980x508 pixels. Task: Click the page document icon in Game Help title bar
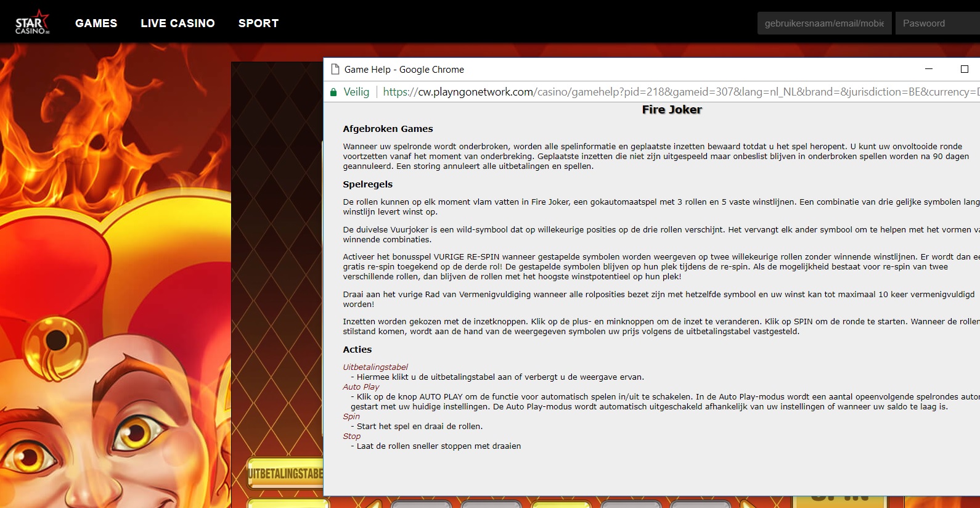pos(335,69)
